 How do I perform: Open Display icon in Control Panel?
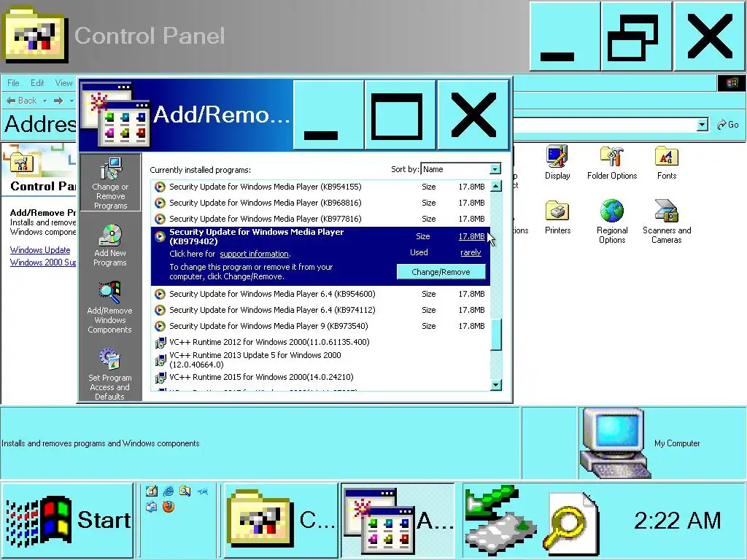click(557, 163)
